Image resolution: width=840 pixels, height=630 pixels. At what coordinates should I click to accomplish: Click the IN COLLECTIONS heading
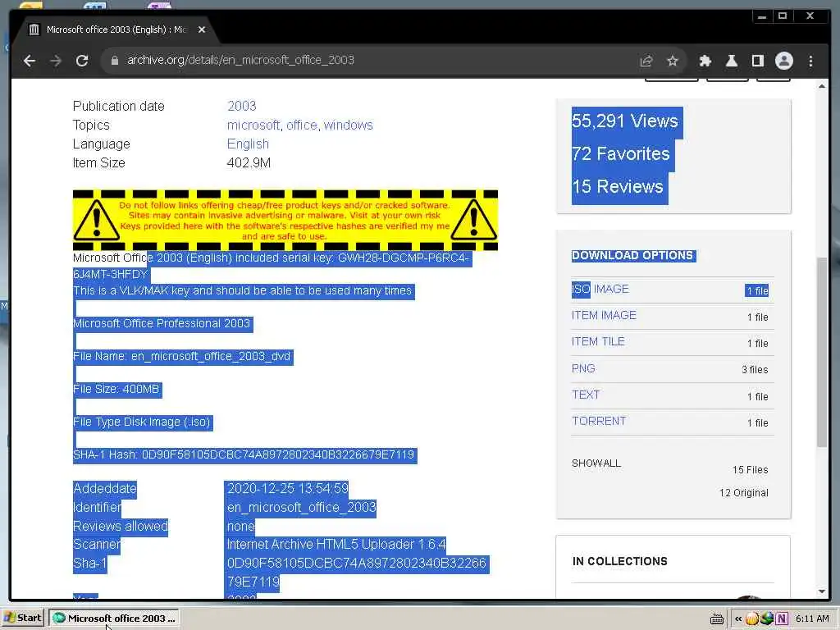[x=620, y=561]
